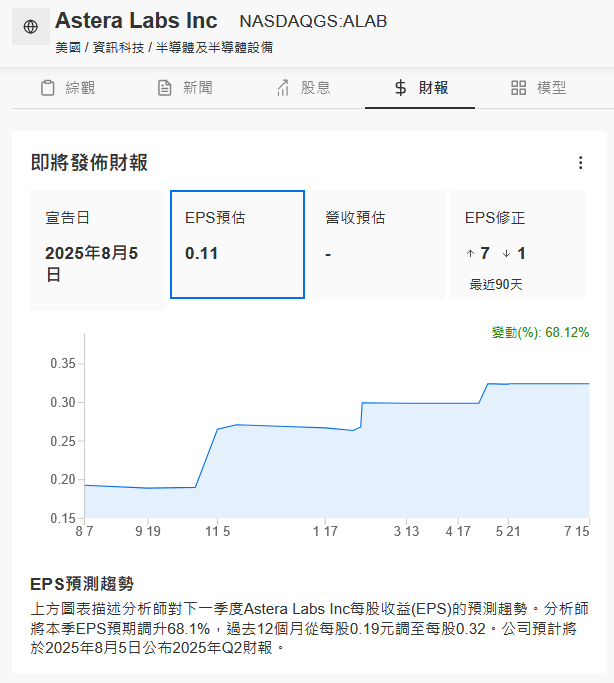Click the up arrow showing 7 upward revisions

point(470,254)
